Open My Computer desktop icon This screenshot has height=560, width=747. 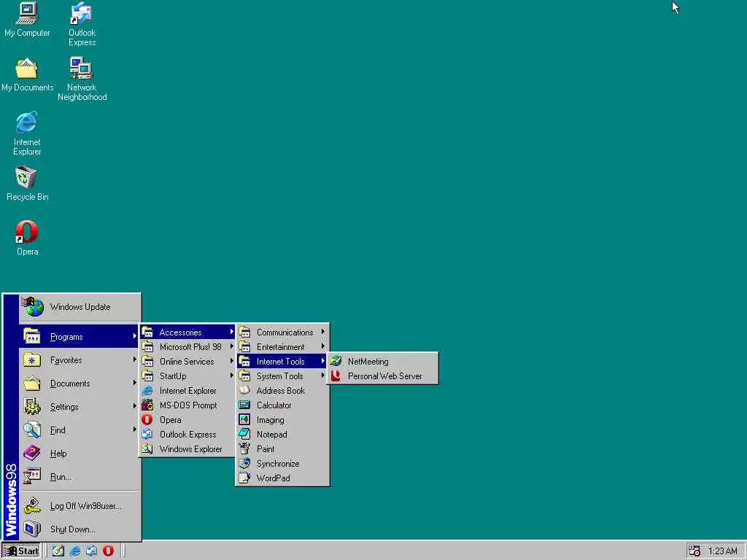(x=27, y=19)
